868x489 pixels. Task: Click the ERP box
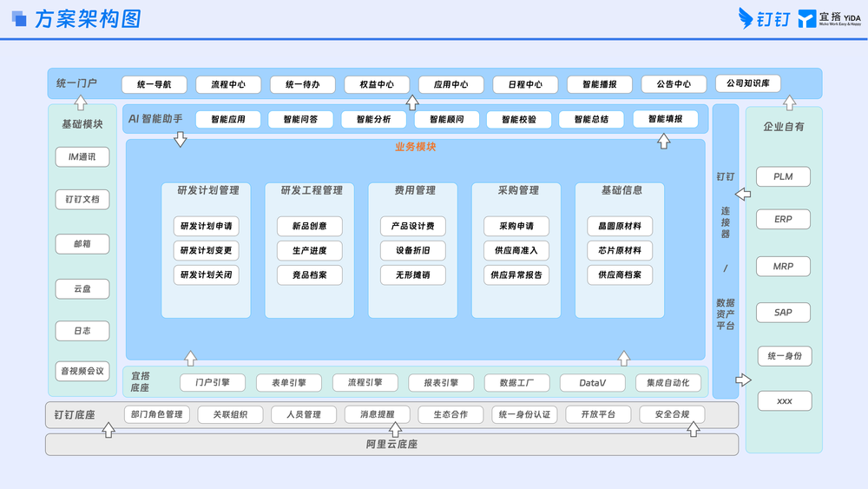(x=783, y=219)
